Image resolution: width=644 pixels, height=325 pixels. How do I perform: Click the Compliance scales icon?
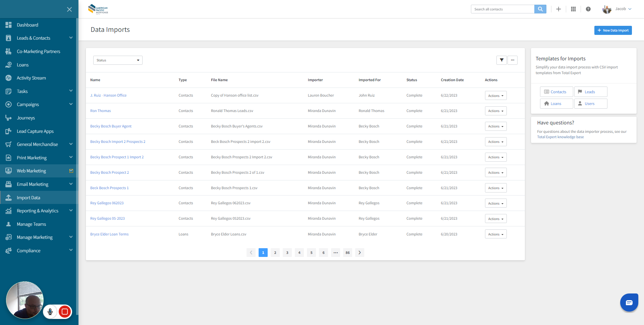point(8,251)
